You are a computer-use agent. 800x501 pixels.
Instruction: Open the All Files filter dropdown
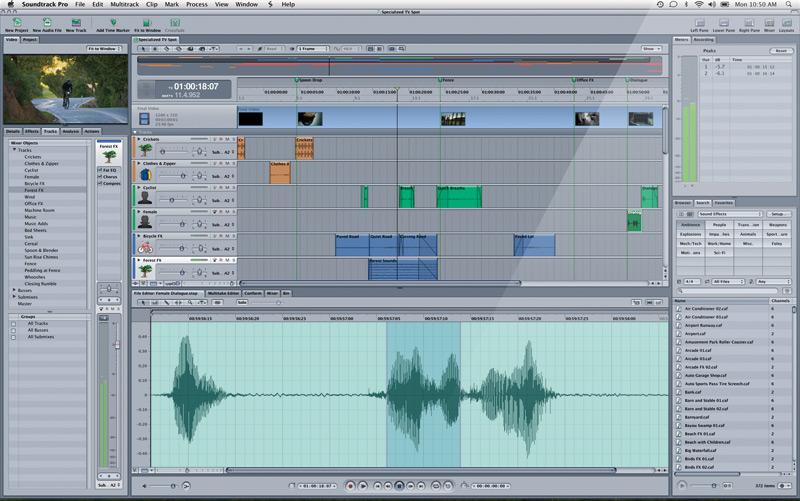(x=729, y=282)
